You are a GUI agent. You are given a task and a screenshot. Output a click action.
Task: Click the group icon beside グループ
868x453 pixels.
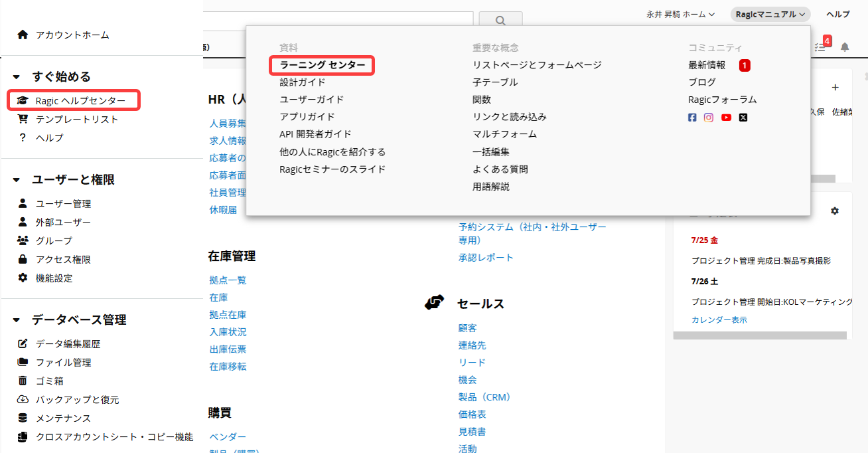(23, 240)
